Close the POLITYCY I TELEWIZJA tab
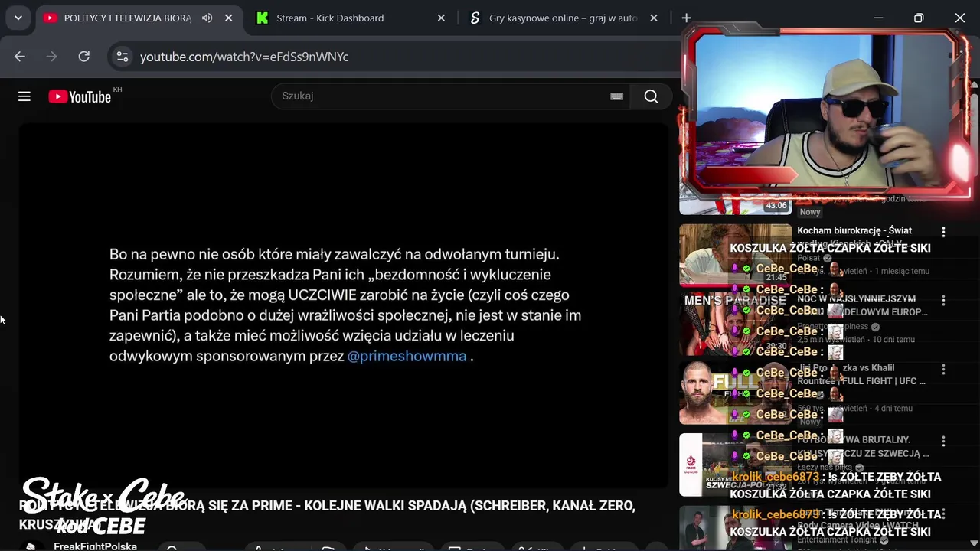 tap(228, 18)
